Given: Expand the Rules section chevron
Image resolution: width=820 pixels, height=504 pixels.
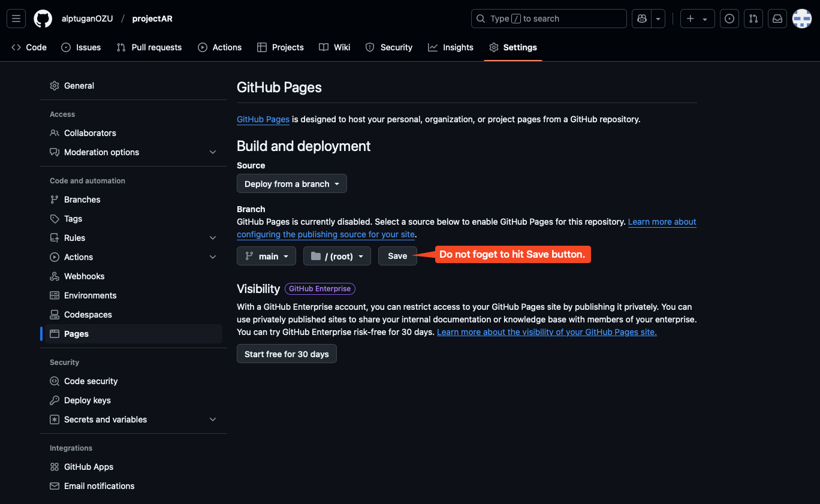Looking at the screenshot, I should click(213, 238).
